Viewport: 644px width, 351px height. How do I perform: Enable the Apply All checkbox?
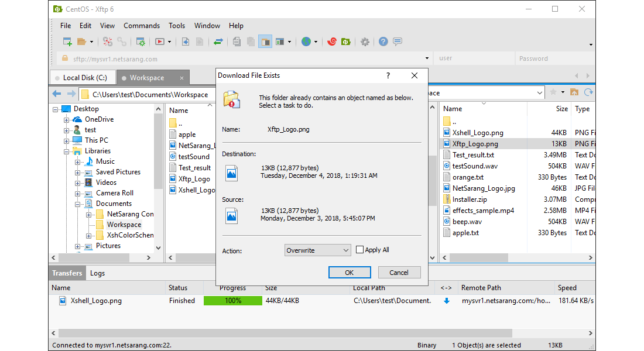click(x=360, y=250)
